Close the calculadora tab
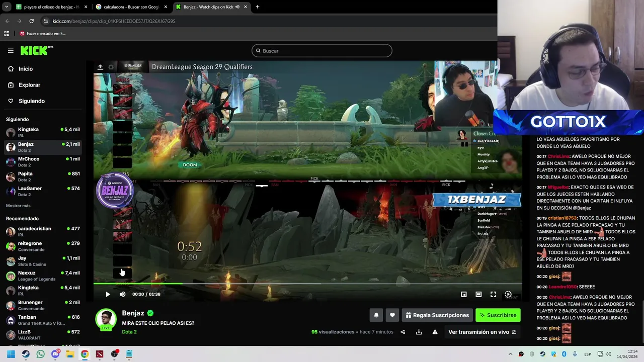This screenshot has height=362, width=644. [166, 7]
